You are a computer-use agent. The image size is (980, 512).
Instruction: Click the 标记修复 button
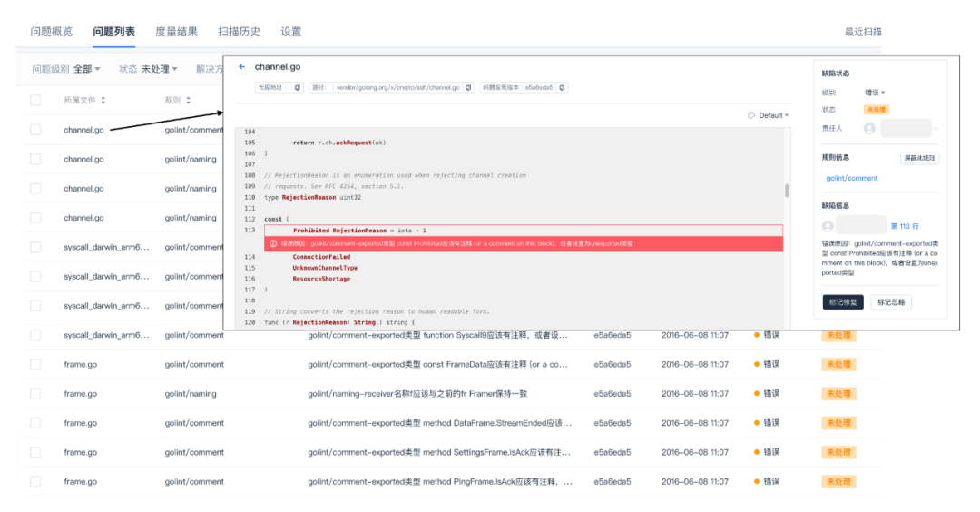[842, 302]
